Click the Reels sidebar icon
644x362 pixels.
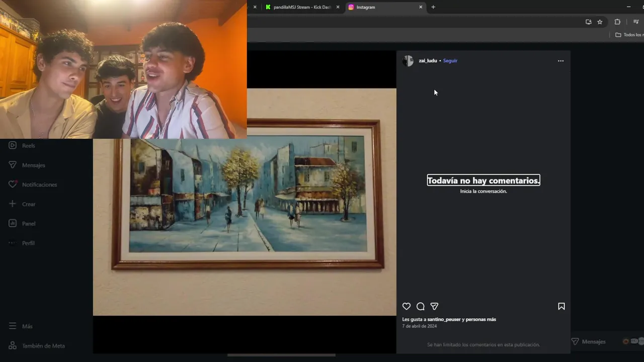(13, 145)
